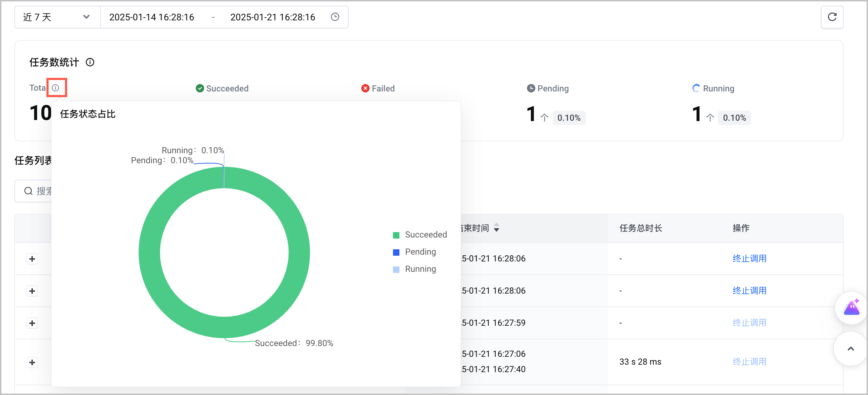The image size is (868, 395).
Task: Click green donut ring of Succeeded segment
Action: click(x=299, y=252)
